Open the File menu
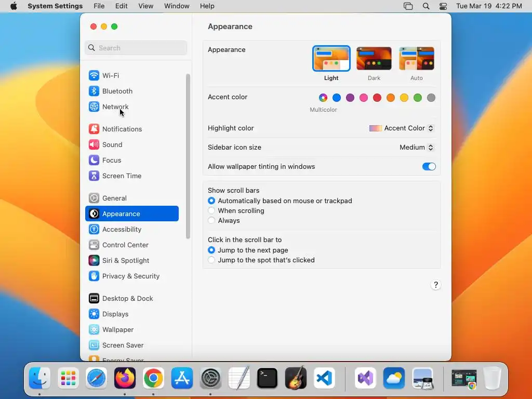This screenshot has width=532, height=399. (x=99, y=6)
